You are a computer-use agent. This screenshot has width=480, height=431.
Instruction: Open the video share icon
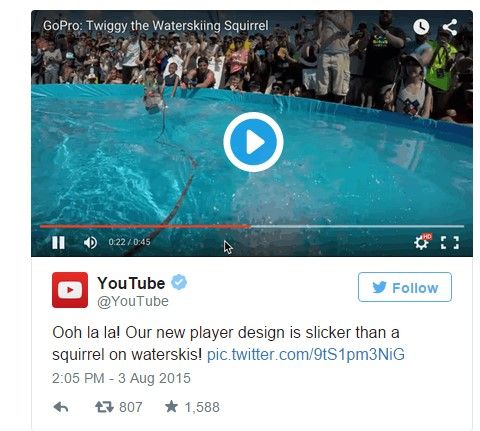(x=450, y=27)
